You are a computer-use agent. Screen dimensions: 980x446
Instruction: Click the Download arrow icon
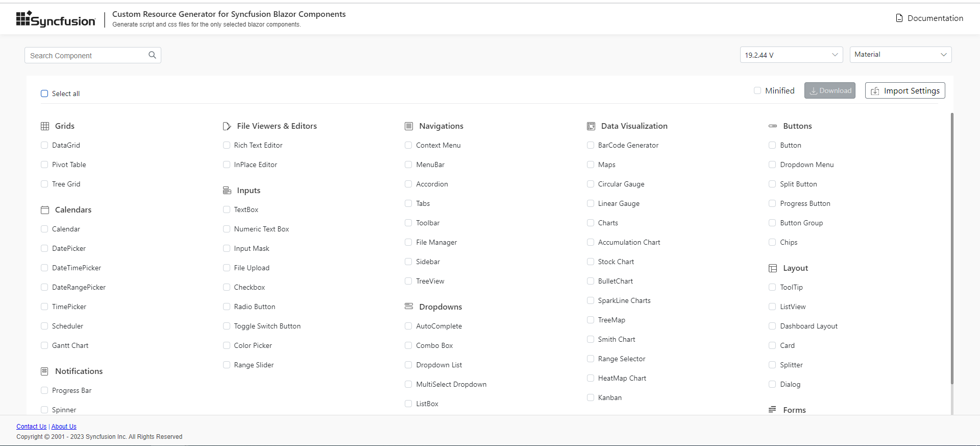[x=813, y=91]
